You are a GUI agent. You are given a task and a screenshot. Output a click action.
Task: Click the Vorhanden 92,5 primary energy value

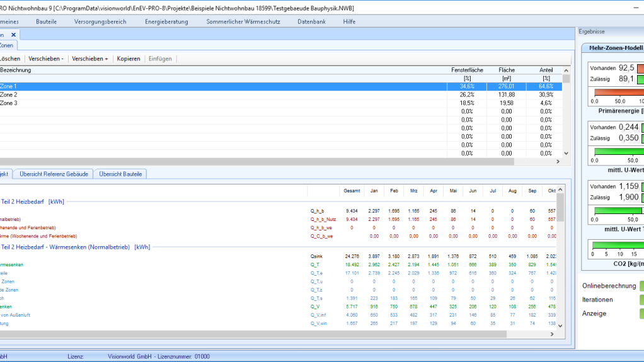pyautogui.click(x=626, y=68)
